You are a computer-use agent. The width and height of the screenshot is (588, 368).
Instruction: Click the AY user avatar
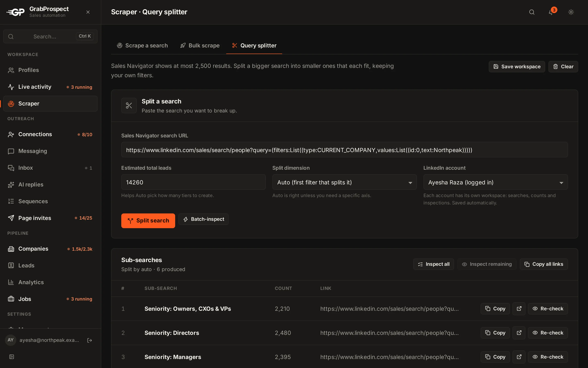[10, 340]
